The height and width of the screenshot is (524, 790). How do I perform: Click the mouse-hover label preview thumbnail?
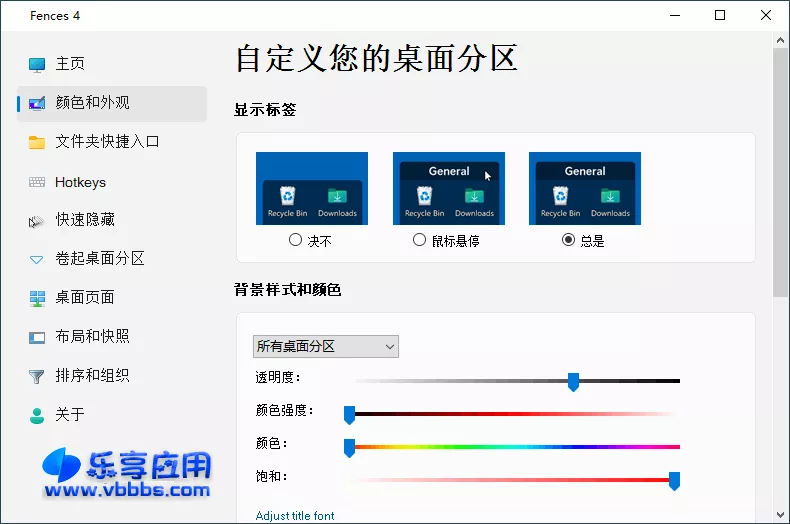449,188
